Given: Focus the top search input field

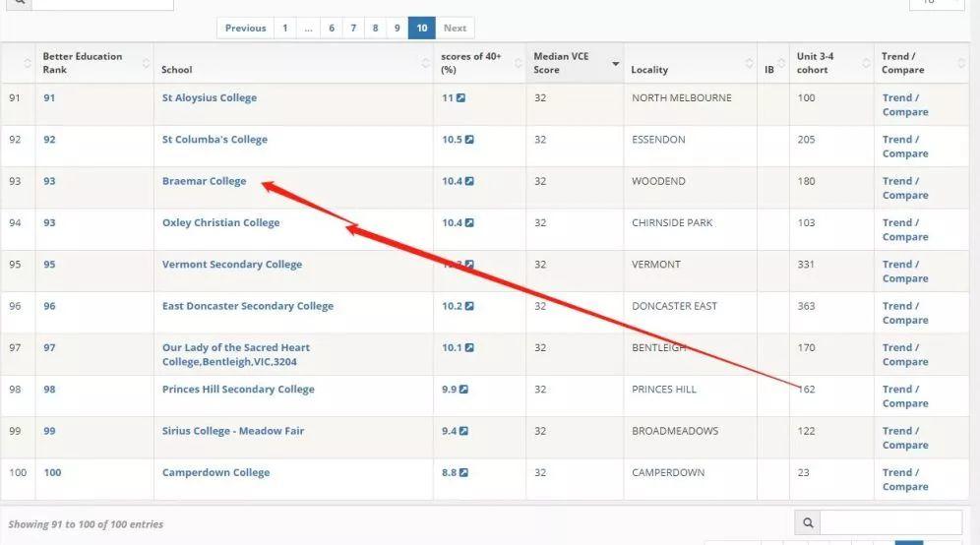Looking at the screenshot, I should pyautogui.click(x=102, y=4).
